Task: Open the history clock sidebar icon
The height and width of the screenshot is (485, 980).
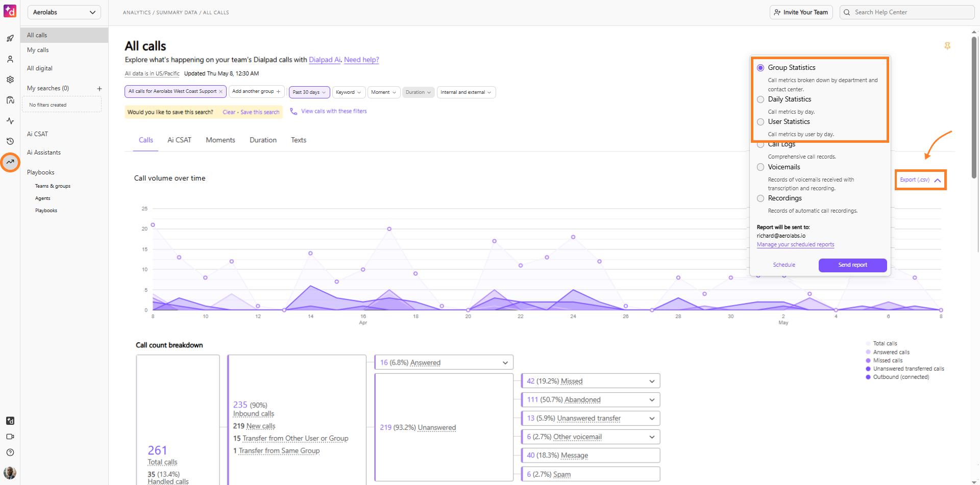Action: tap(10, 141)
